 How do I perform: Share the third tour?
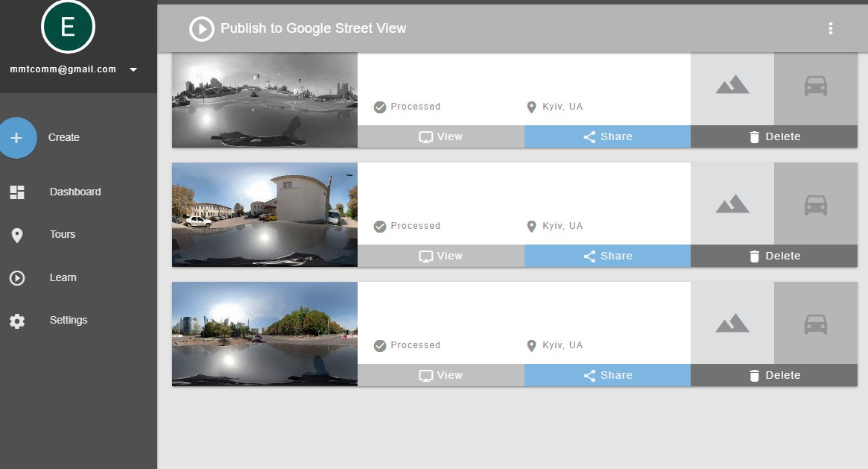tap(607, 375)
